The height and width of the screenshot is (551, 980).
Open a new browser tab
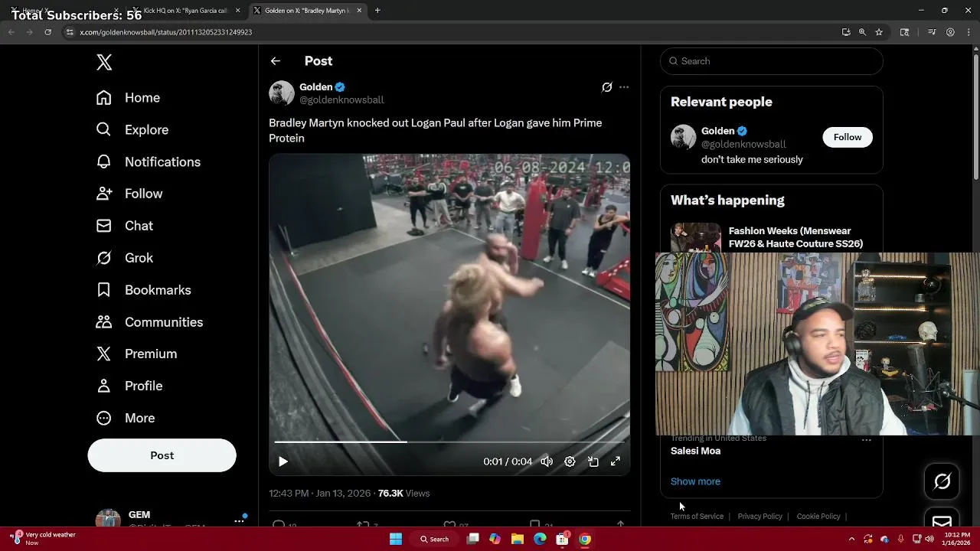[x=377, y=11]
